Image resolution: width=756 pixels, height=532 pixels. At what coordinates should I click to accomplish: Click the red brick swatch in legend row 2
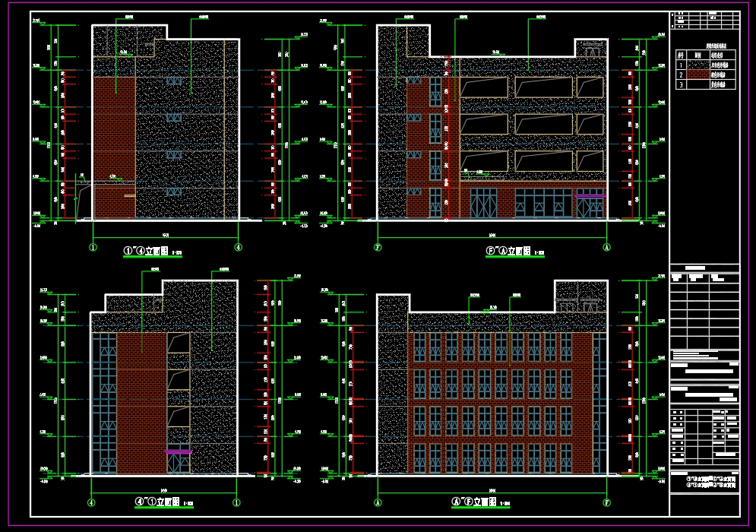click(697, 75)
